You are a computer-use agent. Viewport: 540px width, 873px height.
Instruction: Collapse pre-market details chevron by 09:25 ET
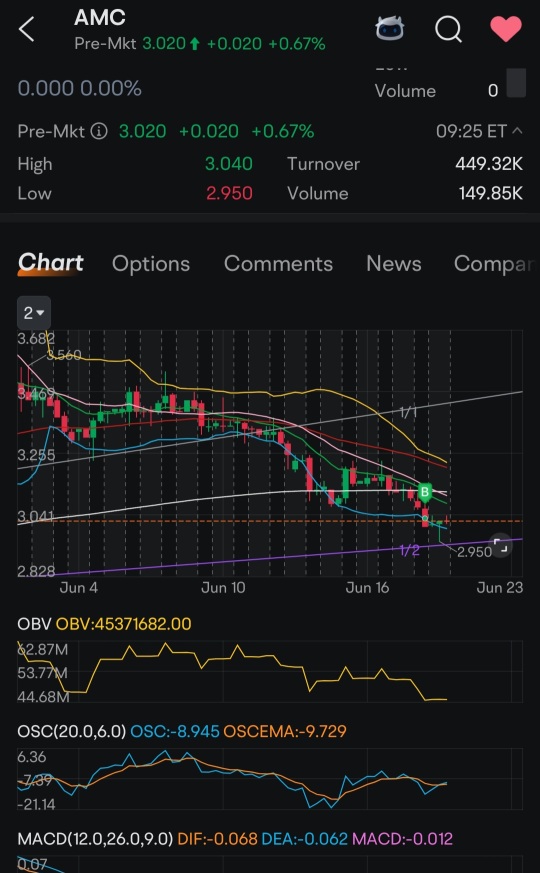pyautogui.click(x=517, y=131)
